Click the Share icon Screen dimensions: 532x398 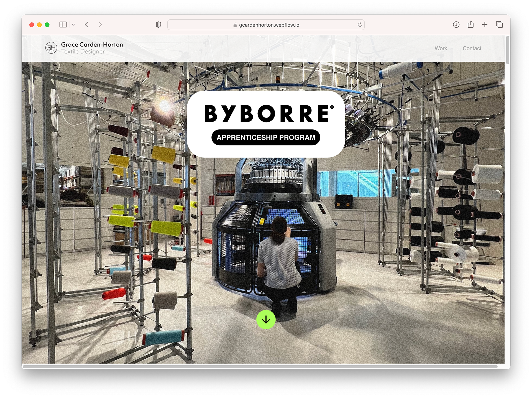tap(470, 25)
